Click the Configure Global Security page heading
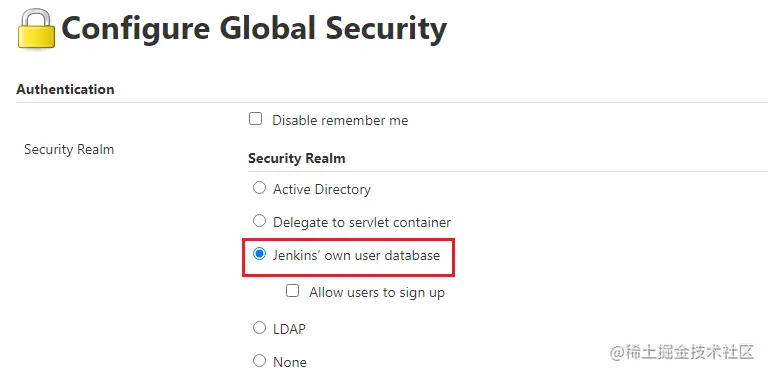The height and width of the screenshot is (375, 768). 254,28
